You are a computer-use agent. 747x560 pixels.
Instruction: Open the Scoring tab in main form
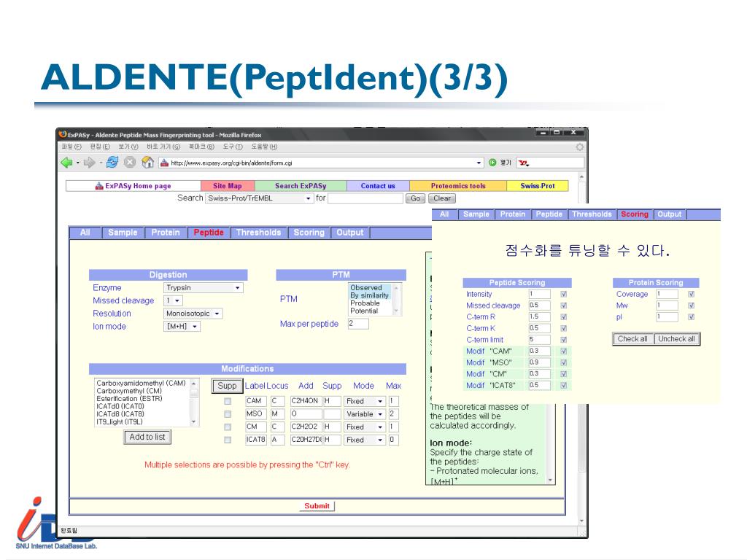pyautogui.click(x=309, y=233)
